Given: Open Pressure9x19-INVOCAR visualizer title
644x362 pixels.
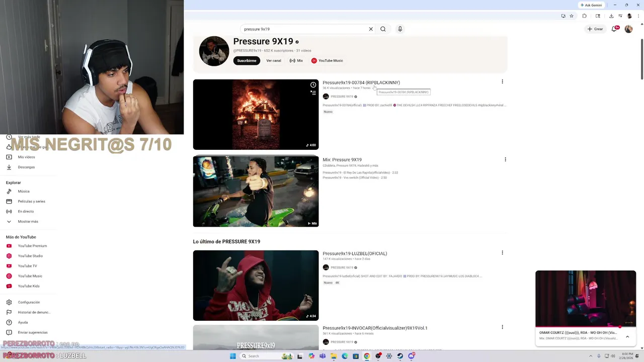Looking at the screenshot, I should pyautogui.click(x=375, y=328).
